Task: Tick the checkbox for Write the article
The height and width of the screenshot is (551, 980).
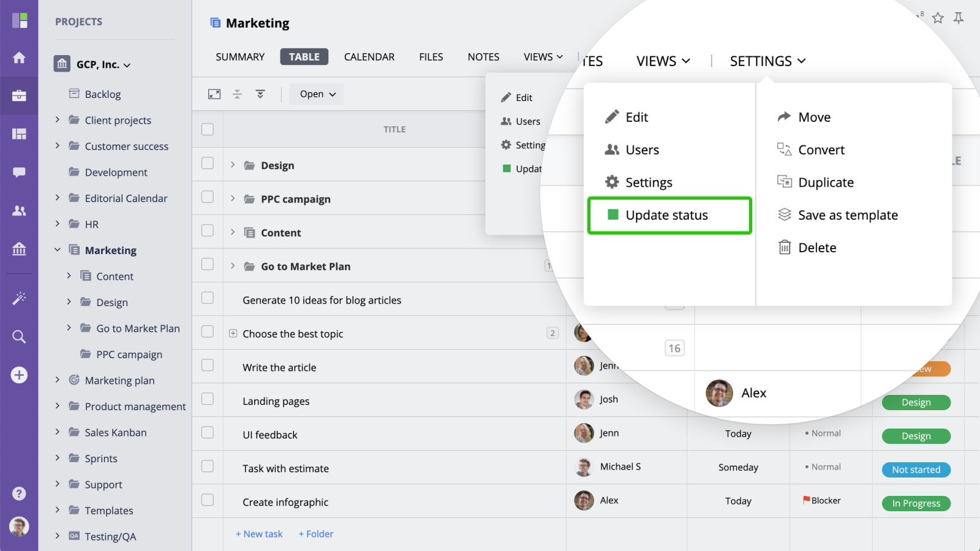Action: pos(208,365)
